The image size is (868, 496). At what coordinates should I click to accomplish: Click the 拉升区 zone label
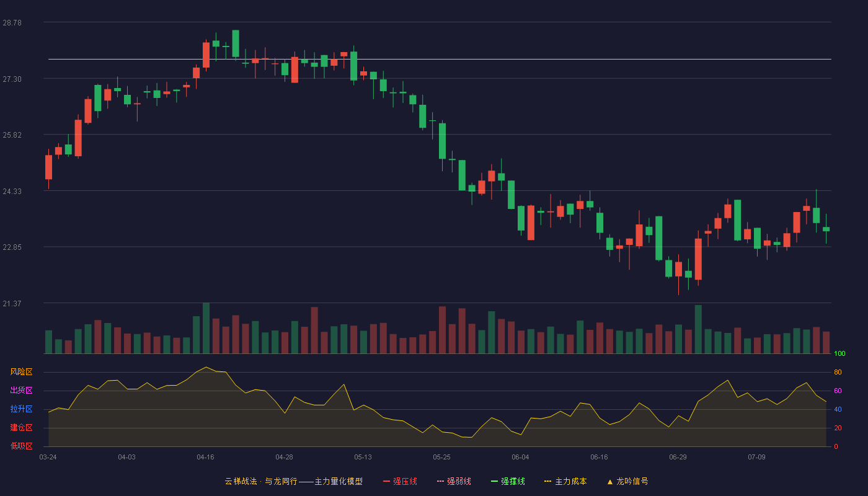(x=21, y=409)
